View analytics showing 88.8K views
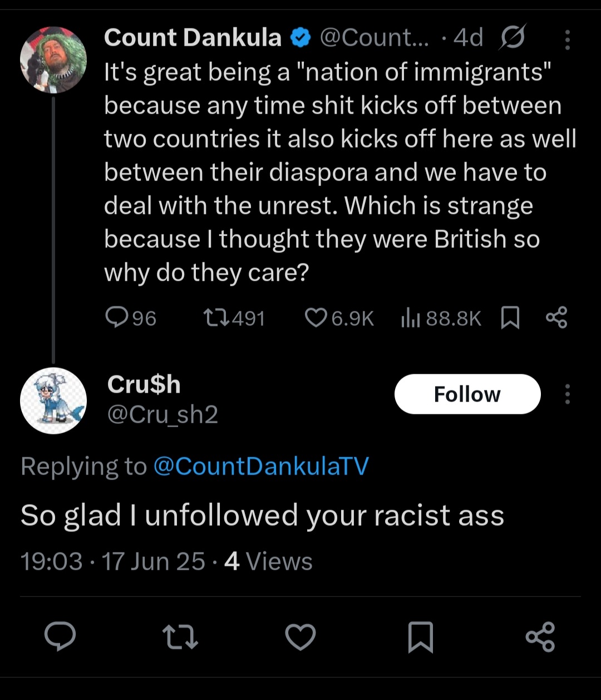The image size is (601, 700). click(441, 318)
